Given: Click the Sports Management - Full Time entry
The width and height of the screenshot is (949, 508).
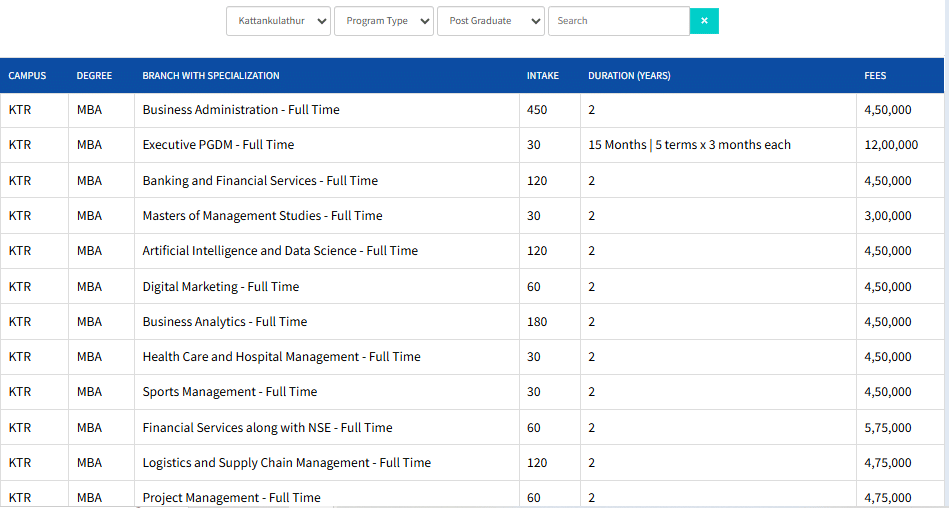Looking at the screenshot, I should (230, 392).
